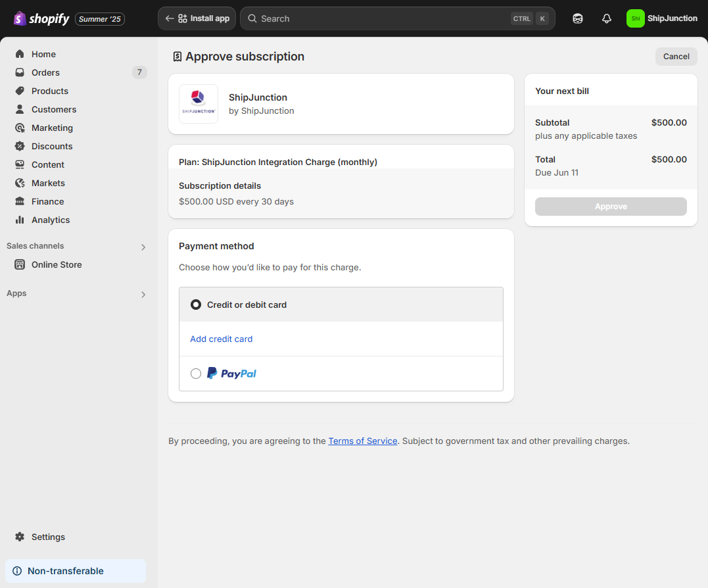Click the Content icon

(x=20, y=165)
